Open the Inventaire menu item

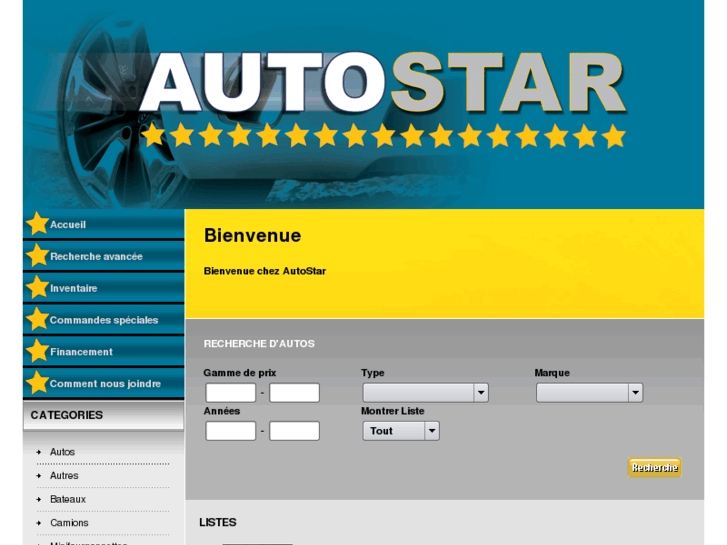click(x=103, y=288)
